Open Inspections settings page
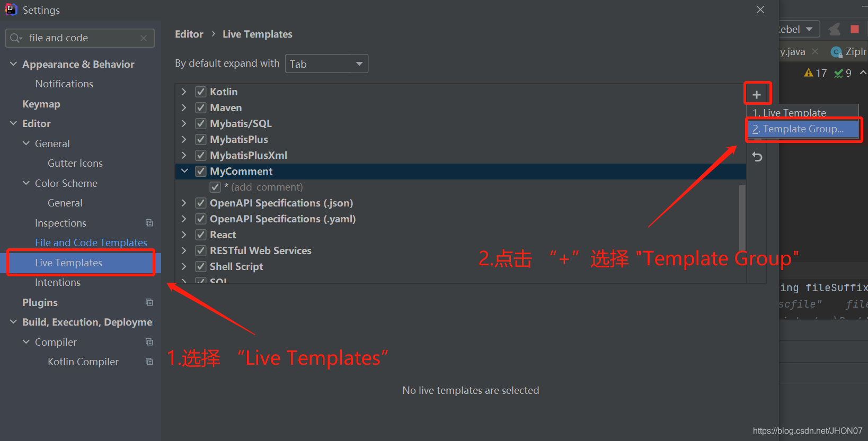The width and height of the screenshot is (868, 441). pyautogui.click(x=60, y=223)
